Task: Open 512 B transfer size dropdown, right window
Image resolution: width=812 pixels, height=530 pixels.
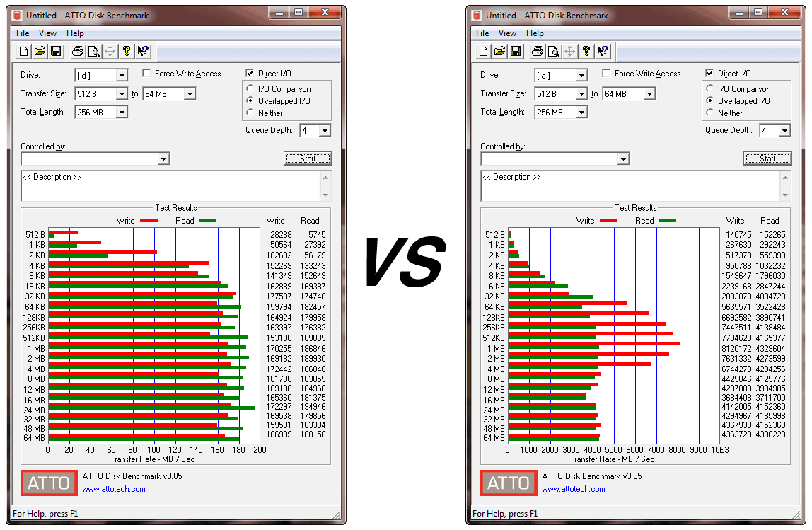Action: [x=581, y=94]
